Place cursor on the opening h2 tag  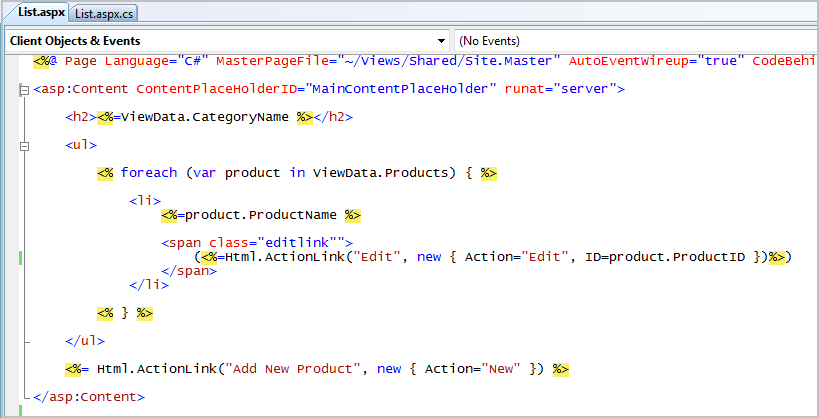coord(81,117)
